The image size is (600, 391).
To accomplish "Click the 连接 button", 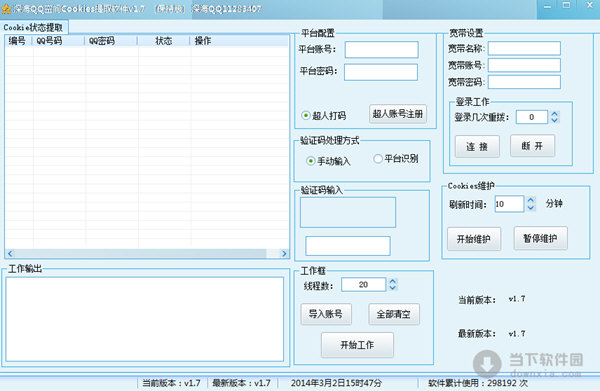I will pyautogui.click(x=477, y=147).
